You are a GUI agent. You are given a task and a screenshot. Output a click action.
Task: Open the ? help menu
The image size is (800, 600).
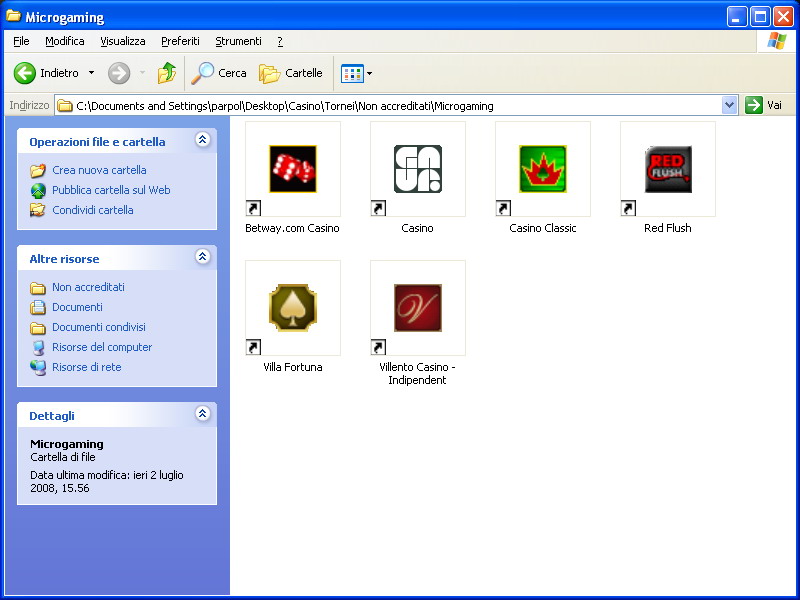click(x=280, y=41)
